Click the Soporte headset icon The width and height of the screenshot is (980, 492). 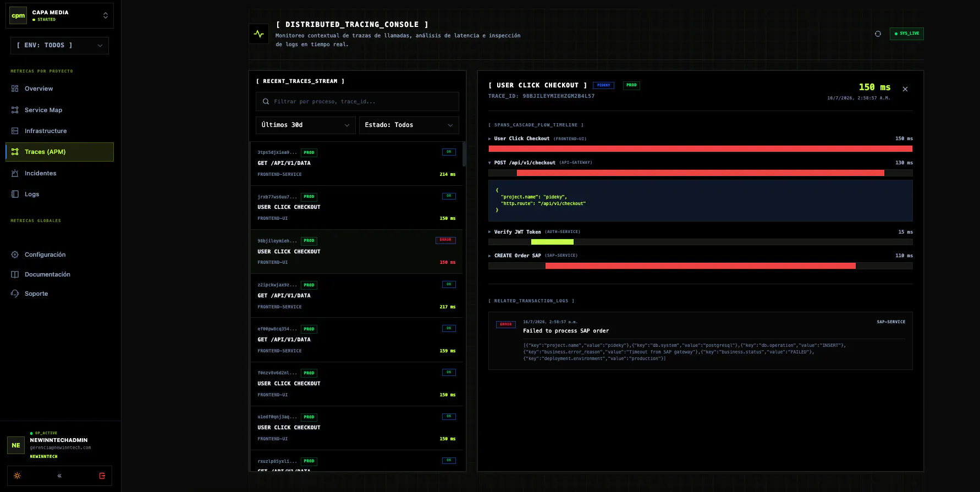pos(15,294)
